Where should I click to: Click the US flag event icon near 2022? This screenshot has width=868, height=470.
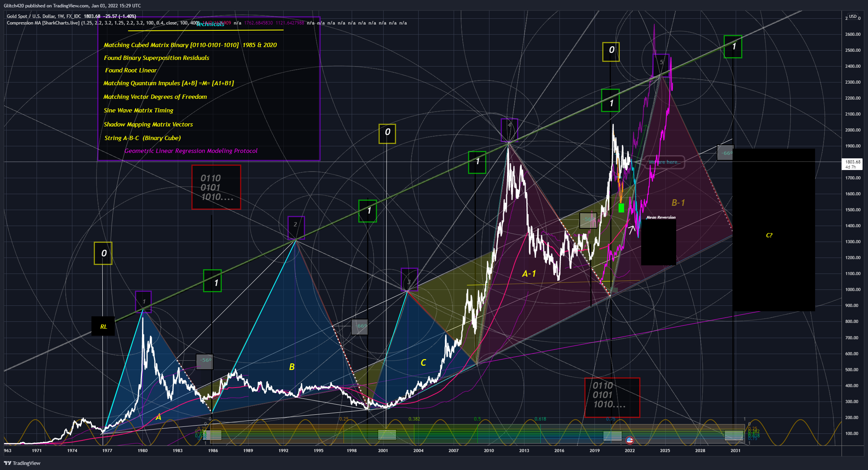pyautogui.click(x=630, y=440)
